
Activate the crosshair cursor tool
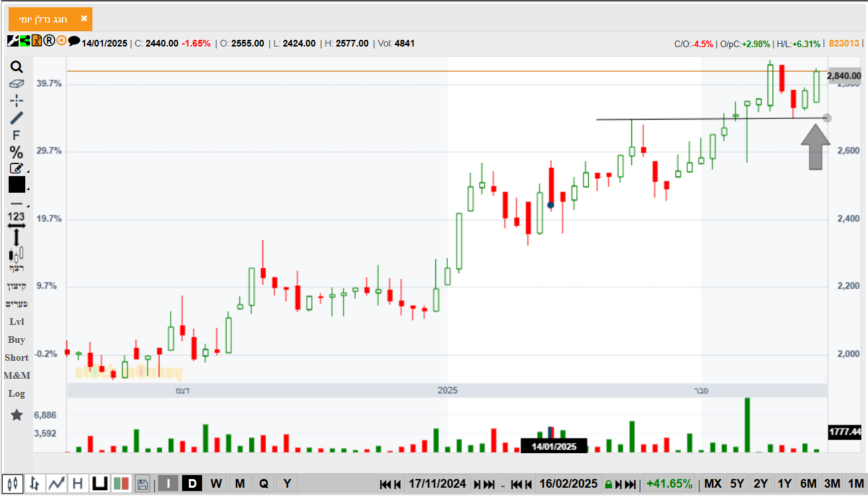(17, 101)
